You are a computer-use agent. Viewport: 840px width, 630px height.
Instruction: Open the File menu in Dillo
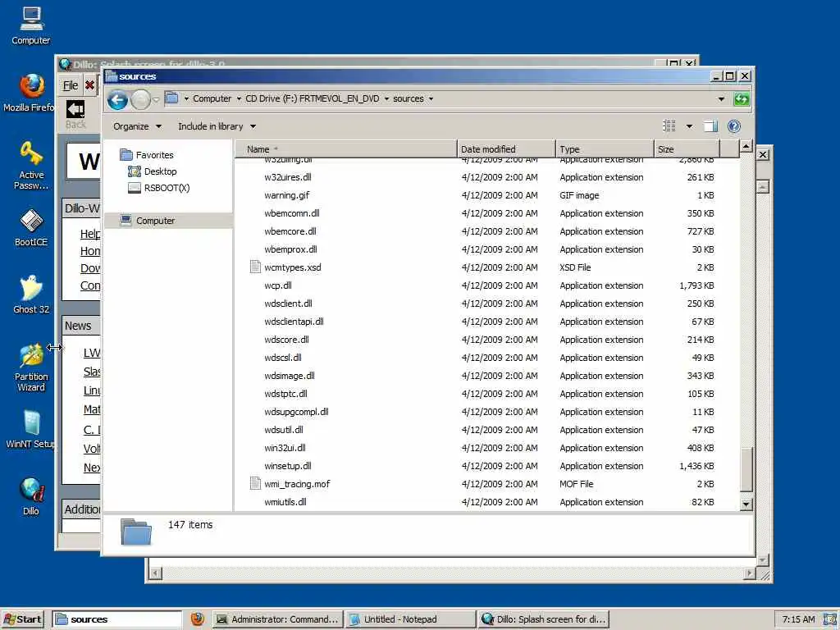[x=71, y=85]
